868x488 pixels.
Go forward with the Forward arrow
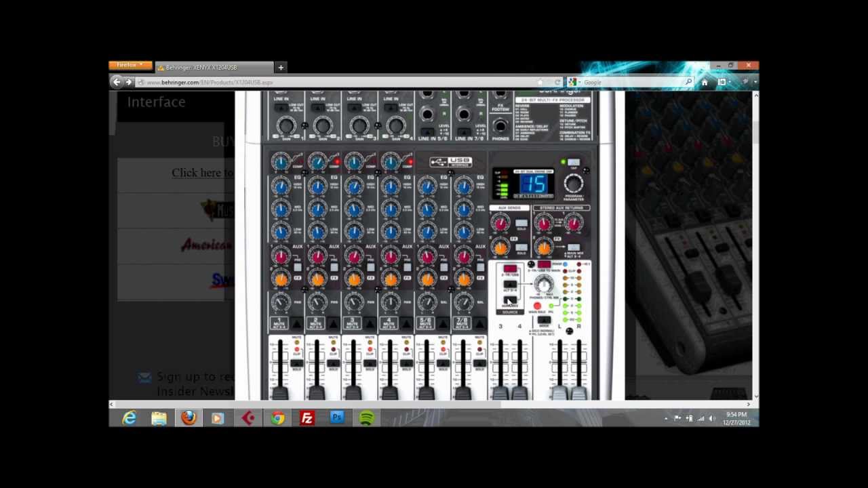(128, 82)
